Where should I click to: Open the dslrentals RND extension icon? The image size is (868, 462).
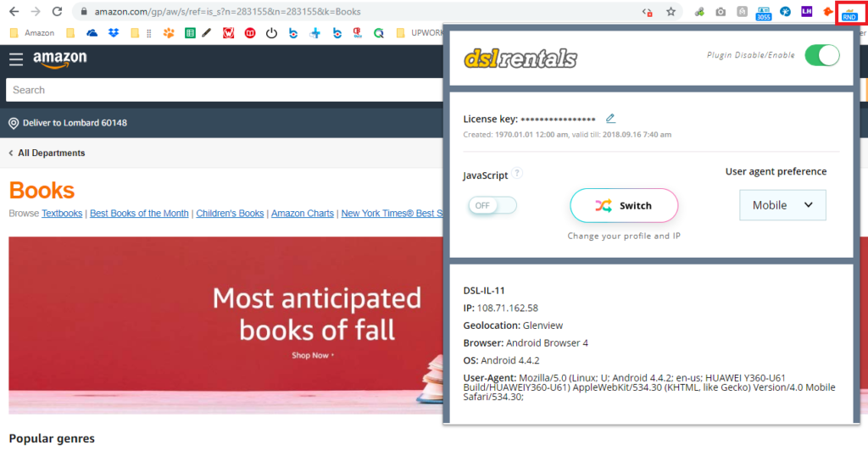point(849,14)
